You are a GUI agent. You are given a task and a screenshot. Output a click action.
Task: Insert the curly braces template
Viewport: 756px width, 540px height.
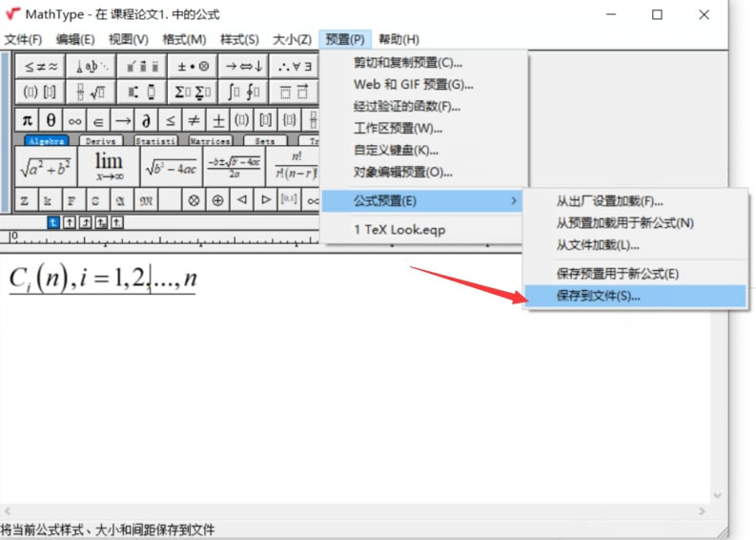click(x=289, y=120)
